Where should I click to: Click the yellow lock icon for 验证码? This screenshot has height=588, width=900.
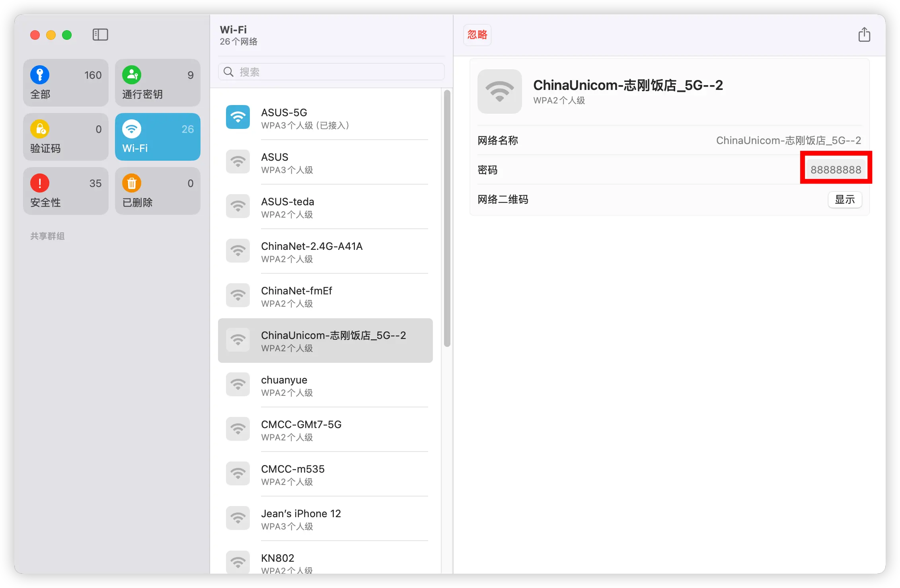pos(40,129)
